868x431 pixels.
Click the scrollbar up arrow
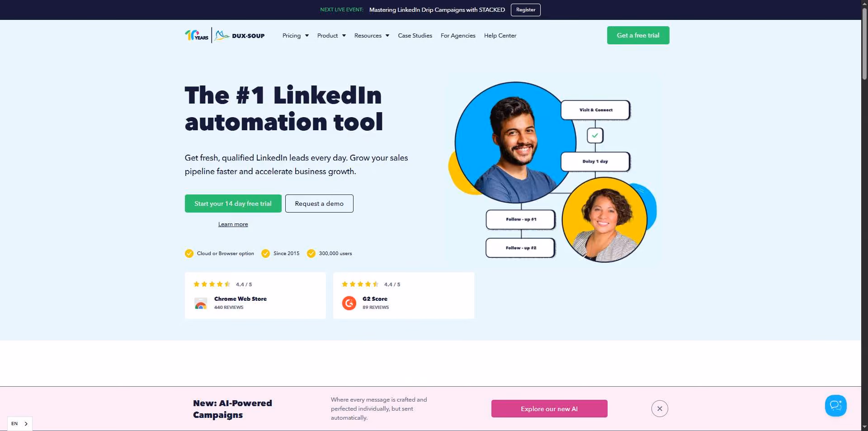[x=864, y=3]
